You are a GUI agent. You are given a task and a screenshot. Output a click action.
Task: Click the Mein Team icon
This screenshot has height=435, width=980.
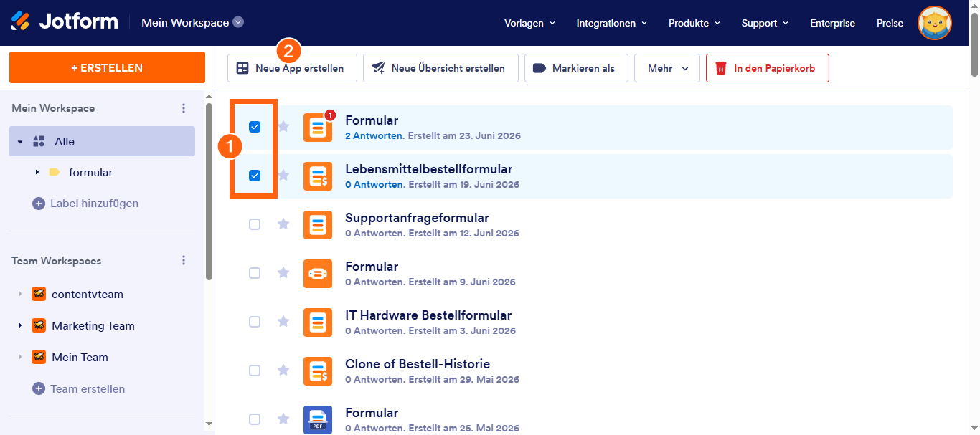pyautogui.click(x=39, y=357)
